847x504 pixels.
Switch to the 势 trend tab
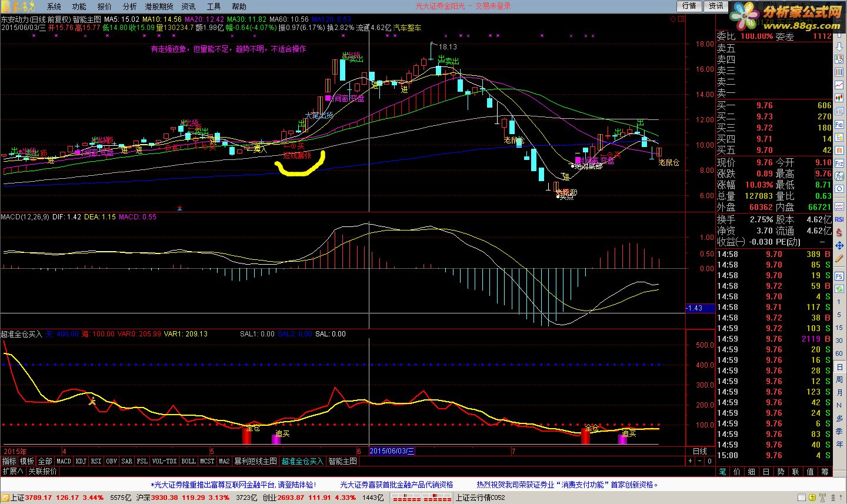(x=781, y=472)
